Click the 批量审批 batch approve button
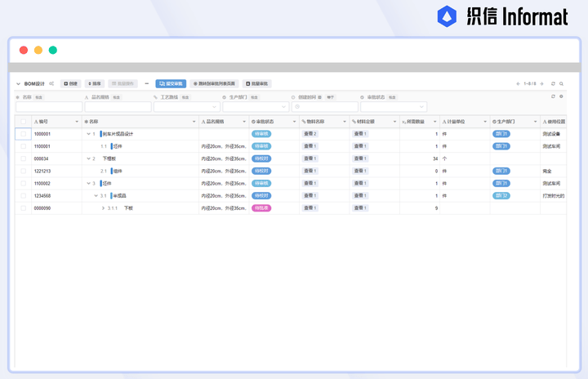This screenshot has width=588, height=379. pos(257,83)
